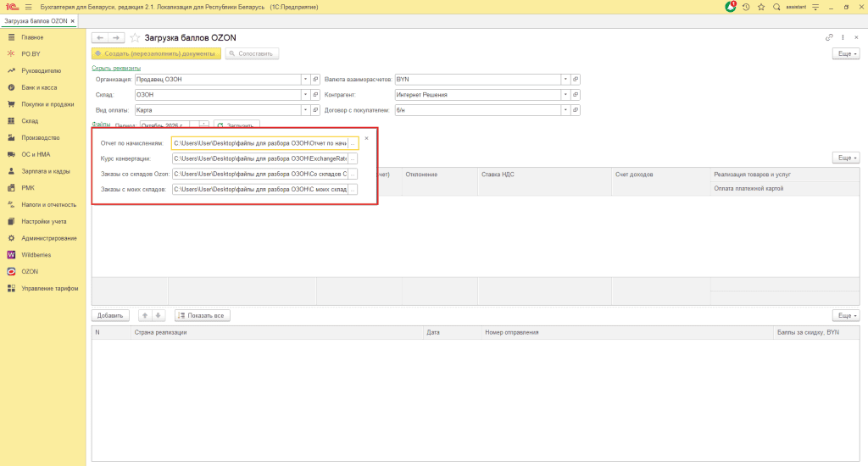Open linked item button beside Договор с покупателем
Viewport: 868px width, 466px height.
tap(576, 110)
